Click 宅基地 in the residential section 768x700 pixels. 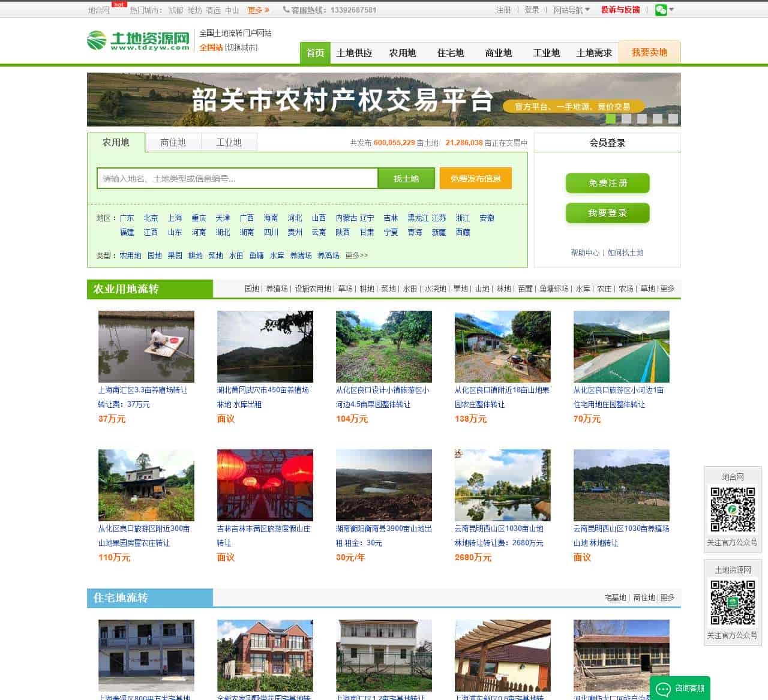[x=615, y=597]
